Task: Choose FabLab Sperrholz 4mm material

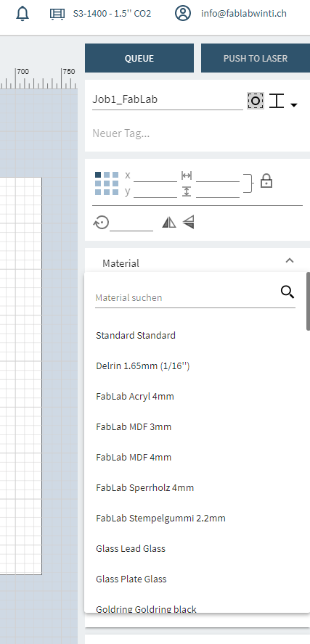Action: (144, 487)
